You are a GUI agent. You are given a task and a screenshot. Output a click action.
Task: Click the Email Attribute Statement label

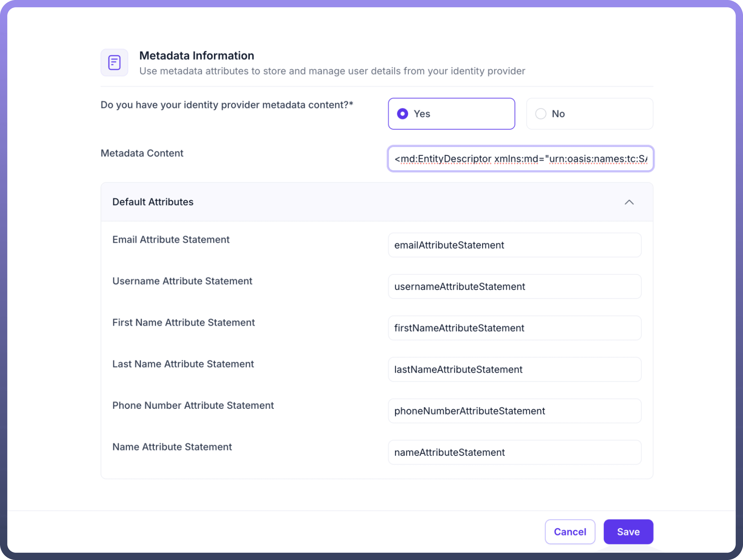[171, 240]
